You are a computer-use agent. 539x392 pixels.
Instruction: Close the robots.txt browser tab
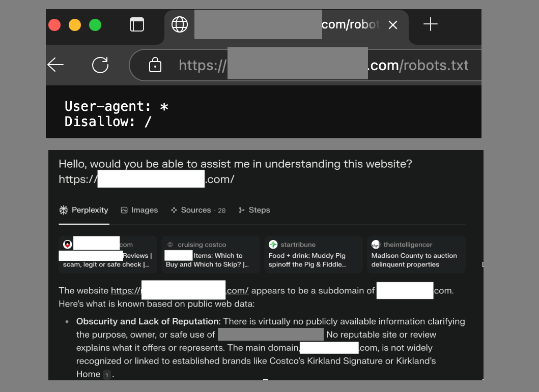click(392, 25)
